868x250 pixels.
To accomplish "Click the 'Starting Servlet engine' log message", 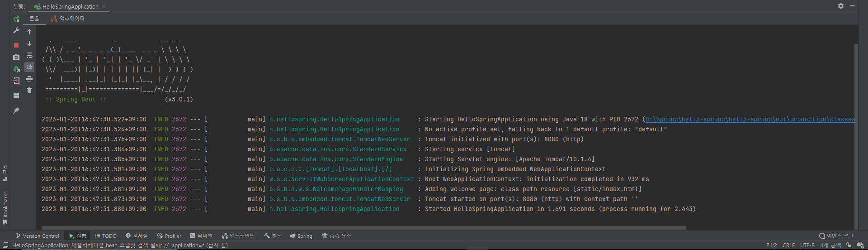I will point(509,159).
